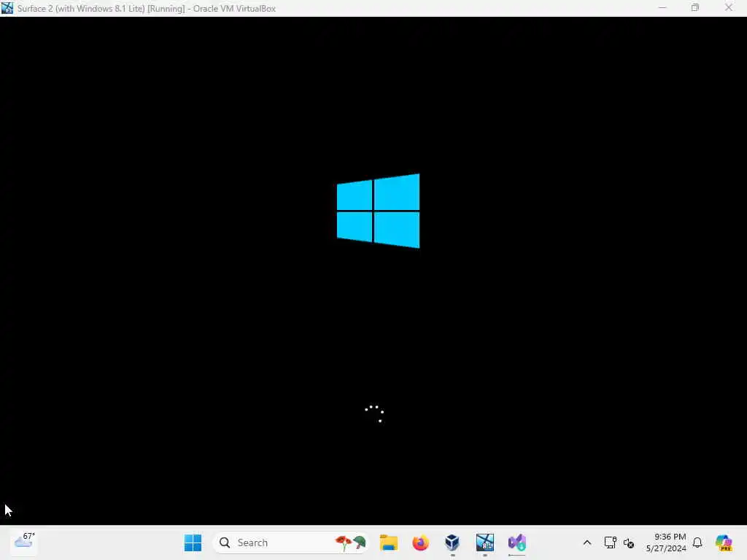This screenshot has width=747, height=560.
Task: Show hidden system tray icons
Action: coord(587,542)
